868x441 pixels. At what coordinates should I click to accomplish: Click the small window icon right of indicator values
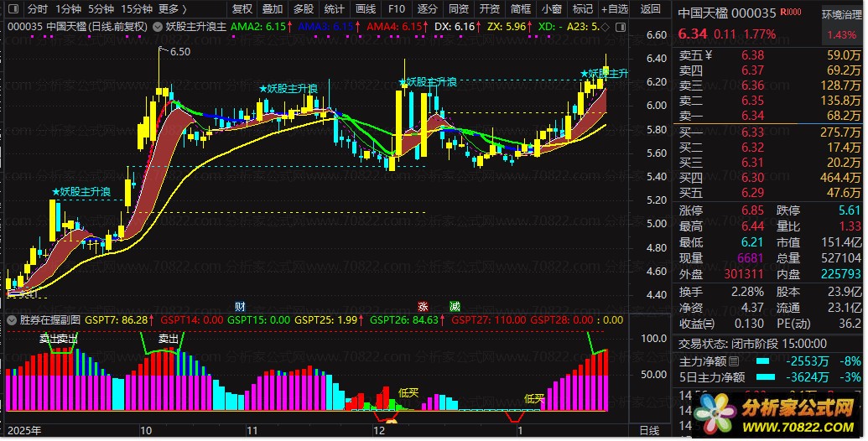[621, 27]
